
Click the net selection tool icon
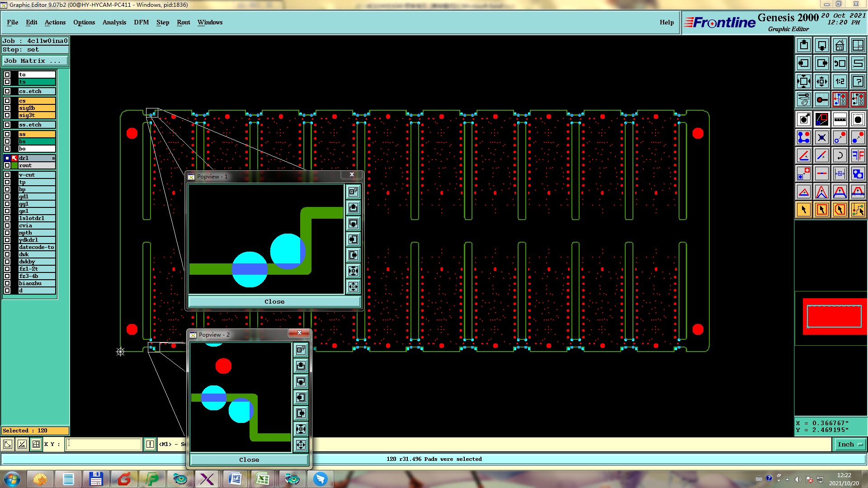coord(858,210)
